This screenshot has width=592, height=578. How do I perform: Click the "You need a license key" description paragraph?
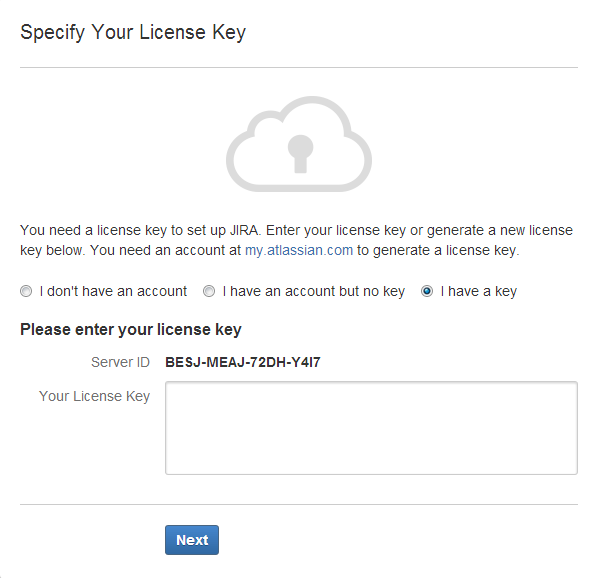coord(296,240)
